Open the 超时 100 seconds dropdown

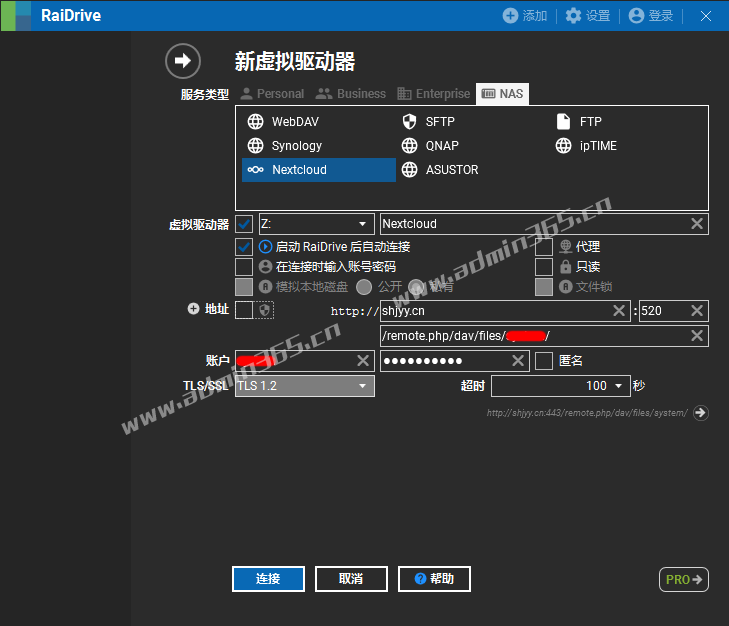point(561,386)
